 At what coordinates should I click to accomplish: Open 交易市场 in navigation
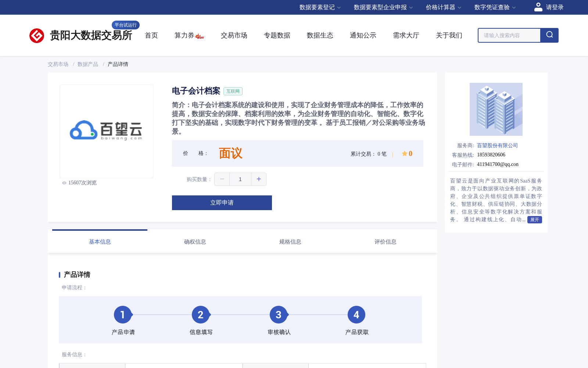click(234, 35)
